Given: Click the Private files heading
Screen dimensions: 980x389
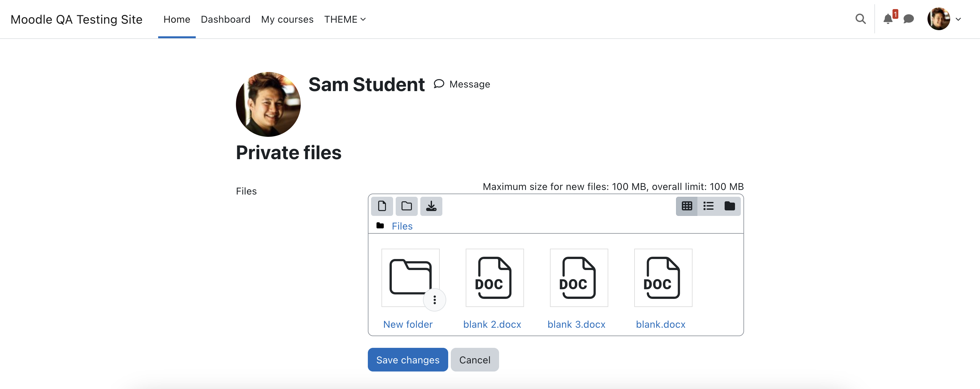Looking at the screenshot, I should pyautogui.click(x=289, y=153).
